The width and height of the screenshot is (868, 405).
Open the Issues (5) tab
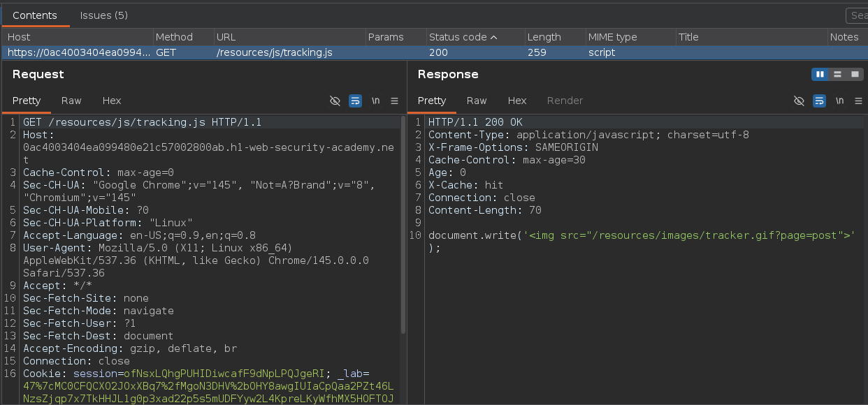coord(103,15)
